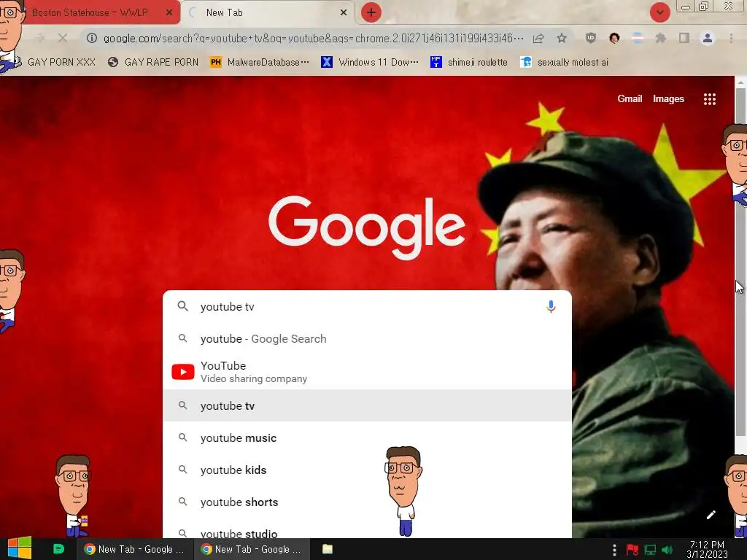The height and width of the screenshot is (560, 747).
Task: Open the Google apps grid
Action: 710,99
